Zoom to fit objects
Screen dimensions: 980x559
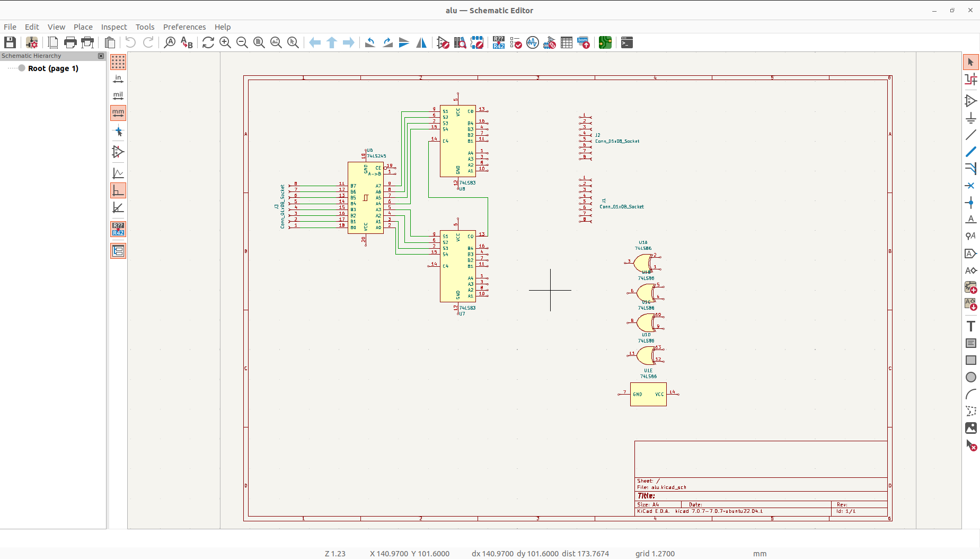click(276, 42)
